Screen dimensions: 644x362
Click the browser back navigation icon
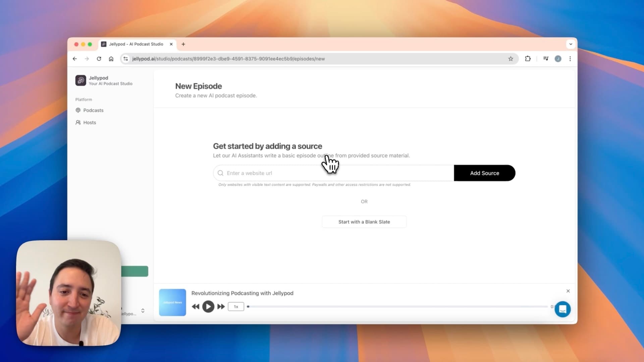pyautogui.click(x=75, y=59)
